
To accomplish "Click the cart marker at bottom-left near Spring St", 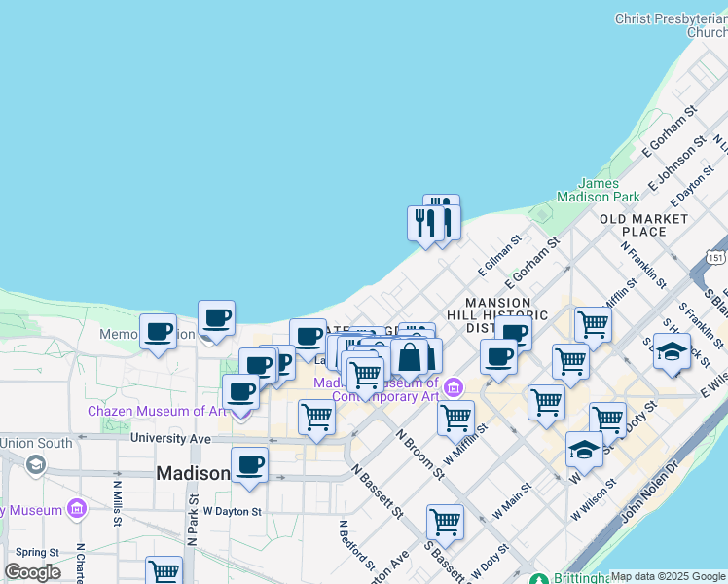I will [x=164, y=571].
